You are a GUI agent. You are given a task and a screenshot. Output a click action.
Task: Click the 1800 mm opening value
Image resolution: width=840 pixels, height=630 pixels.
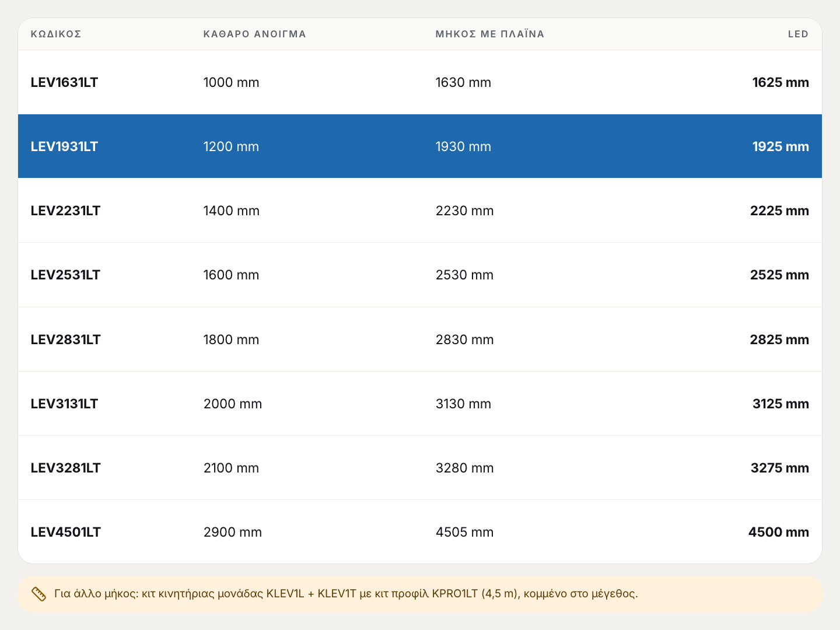click(231, 339)
